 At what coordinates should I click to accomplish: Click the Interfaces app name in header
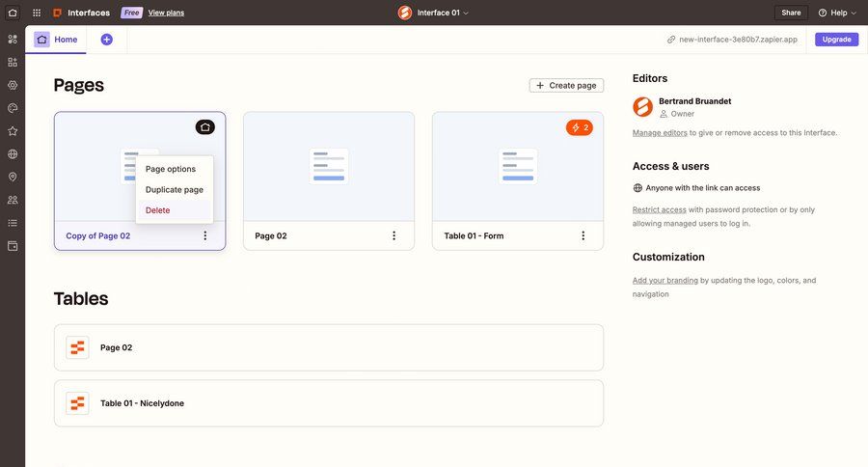[89, 13]
